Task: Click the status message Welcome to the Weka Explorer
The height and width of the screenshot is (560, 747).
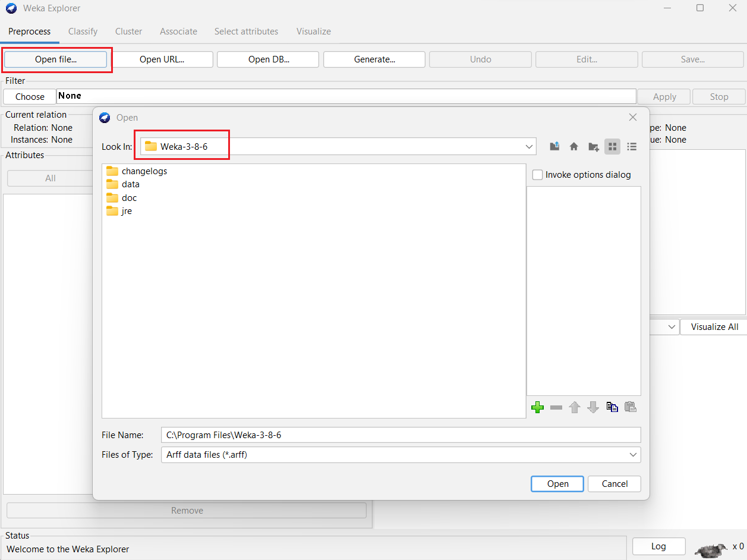Action: pos(68,549)
